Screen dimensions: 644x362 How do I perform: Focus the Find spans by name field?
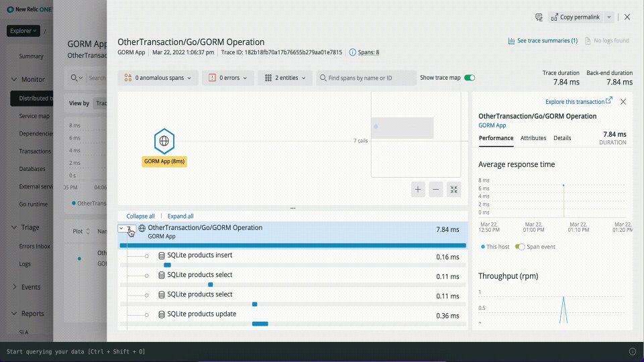tap(366, 78)
